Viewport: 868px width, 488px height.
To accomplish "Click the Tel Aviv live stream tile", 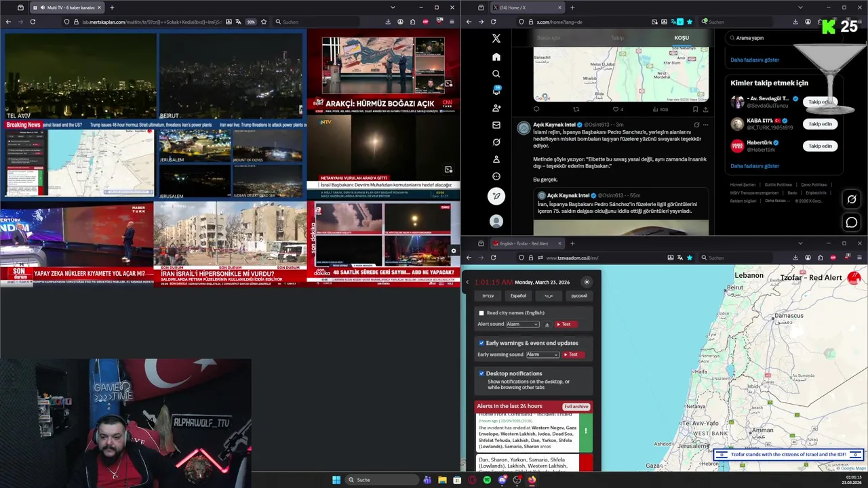I will (80, 76).
